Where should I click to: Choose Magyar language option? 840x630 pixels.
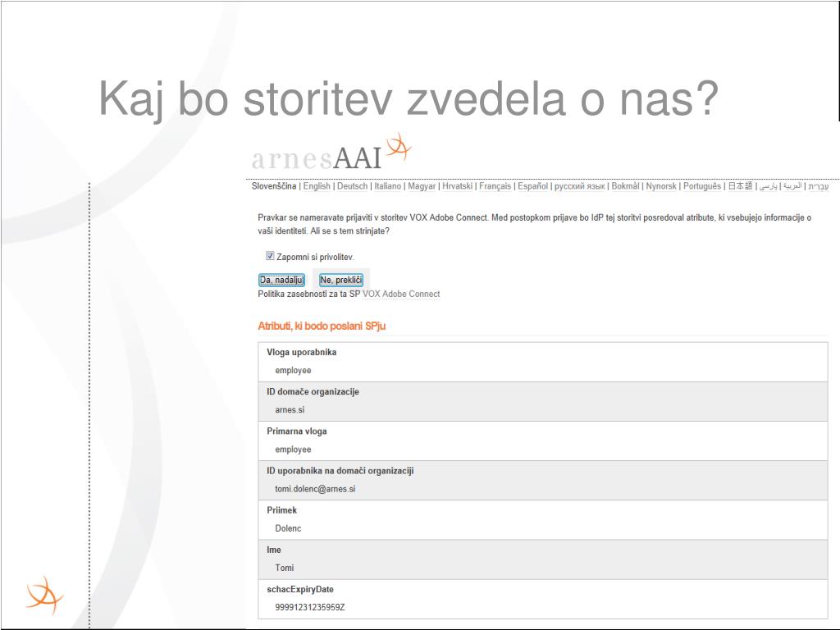coord(422,186)
